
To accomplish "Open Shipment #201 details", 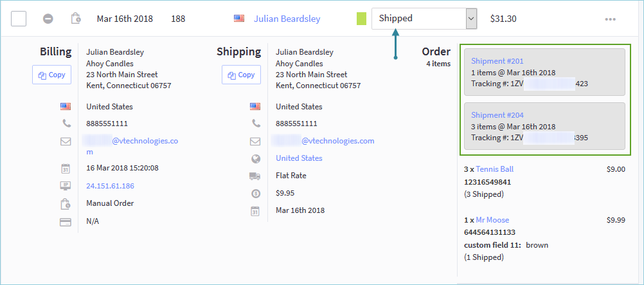I will [497, 61].
